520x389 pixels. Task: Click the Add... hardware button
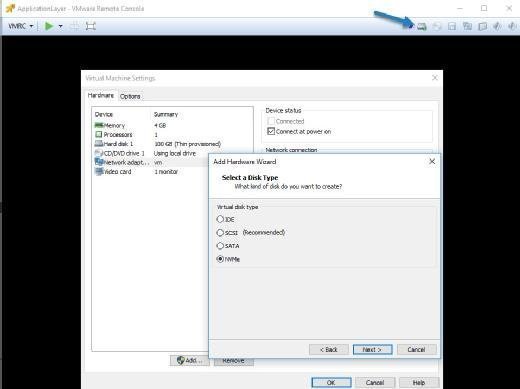pyautogui.click(x=190, y=360)
